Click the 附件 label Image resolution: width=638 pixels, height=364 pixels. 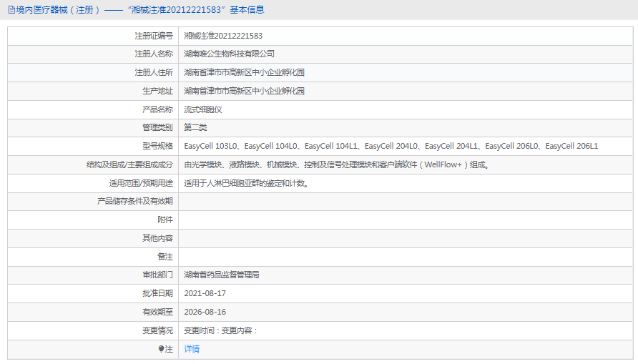pos(165,220)
